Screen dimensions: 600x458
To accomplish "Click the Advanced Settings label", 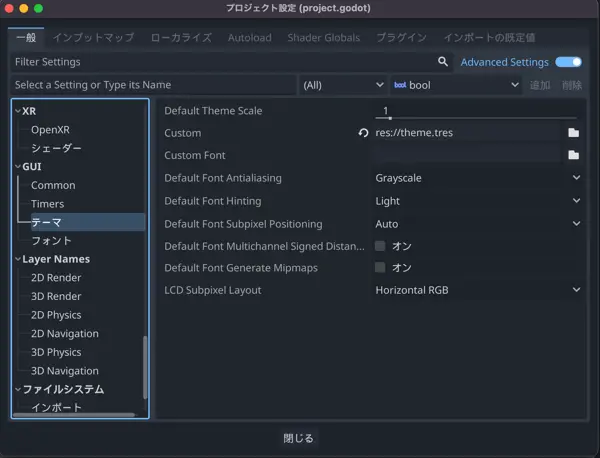I will pyautogui.click(x=504, y=62).
